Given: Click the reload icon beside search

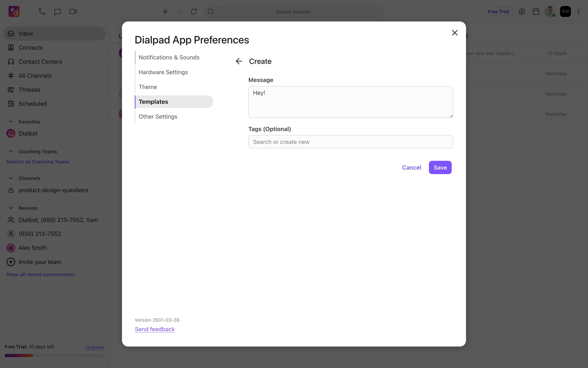Looking at the screenshot, I should pos(194,12).
